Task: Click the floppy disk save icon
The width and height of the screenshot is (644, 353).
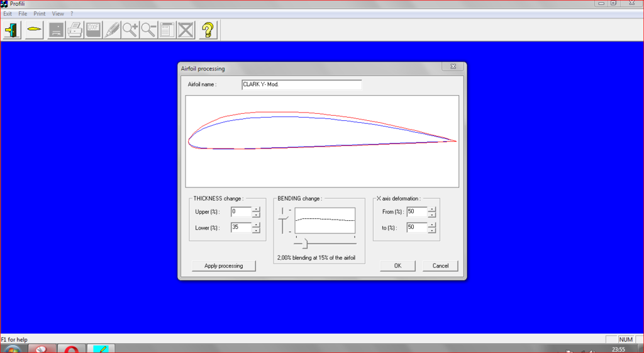Action: 57,30
